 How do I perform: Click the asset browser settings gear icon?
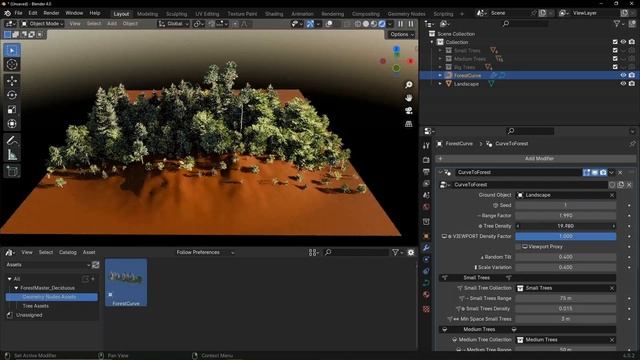point(411,253)
